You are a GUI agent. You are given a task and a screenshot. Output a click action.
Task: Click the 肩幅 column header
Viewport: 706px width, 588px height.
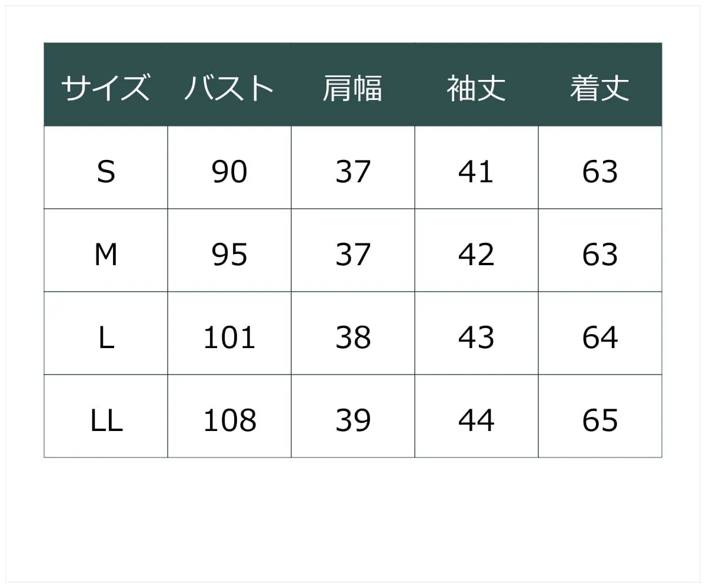pos(353,88)
